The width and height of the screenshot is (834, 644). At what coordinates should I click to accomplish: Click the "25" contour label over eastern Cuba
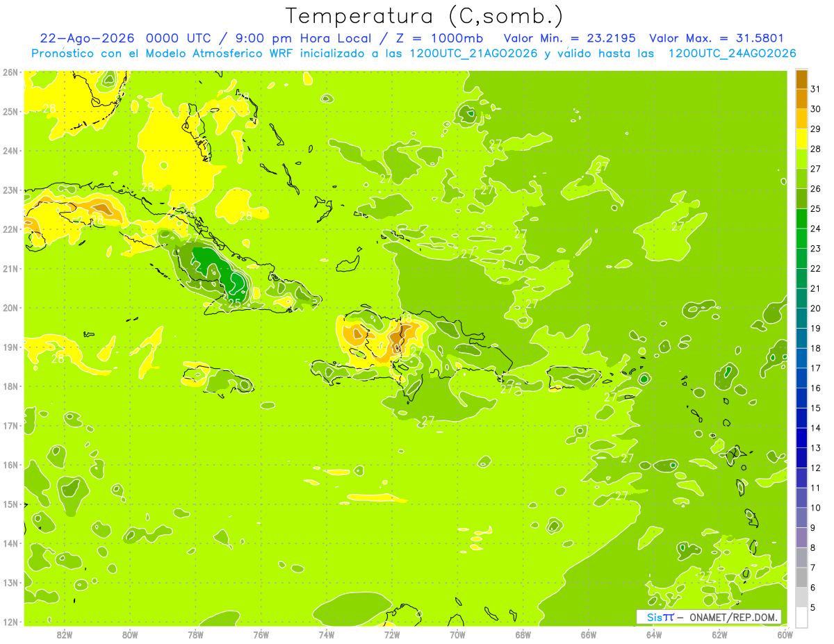tap(235, 303)
